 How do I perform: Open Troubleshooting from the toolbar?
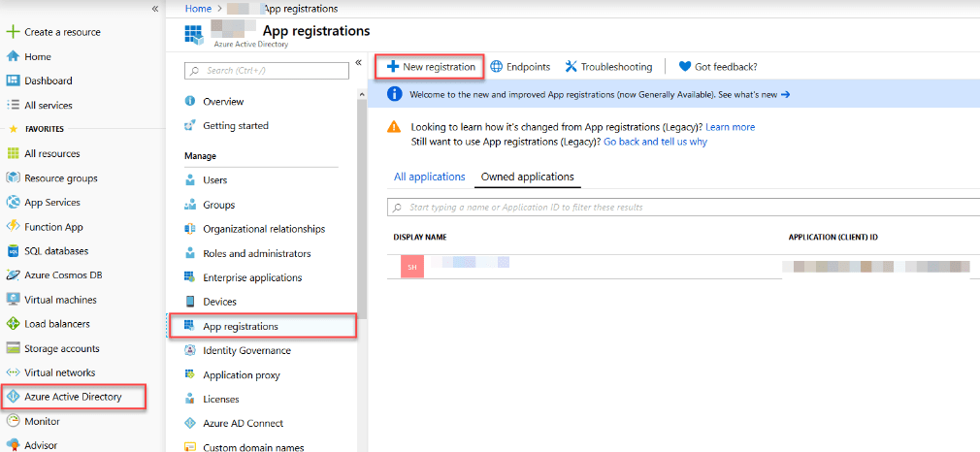[x=608, y=67]
